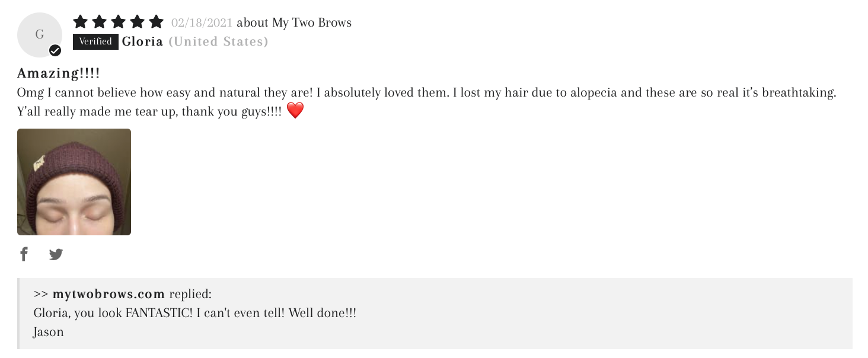The width and height of the screenshot is (868, 358).
Task: Select the "Amazing!!!!" review title
Action: point(59,73)
